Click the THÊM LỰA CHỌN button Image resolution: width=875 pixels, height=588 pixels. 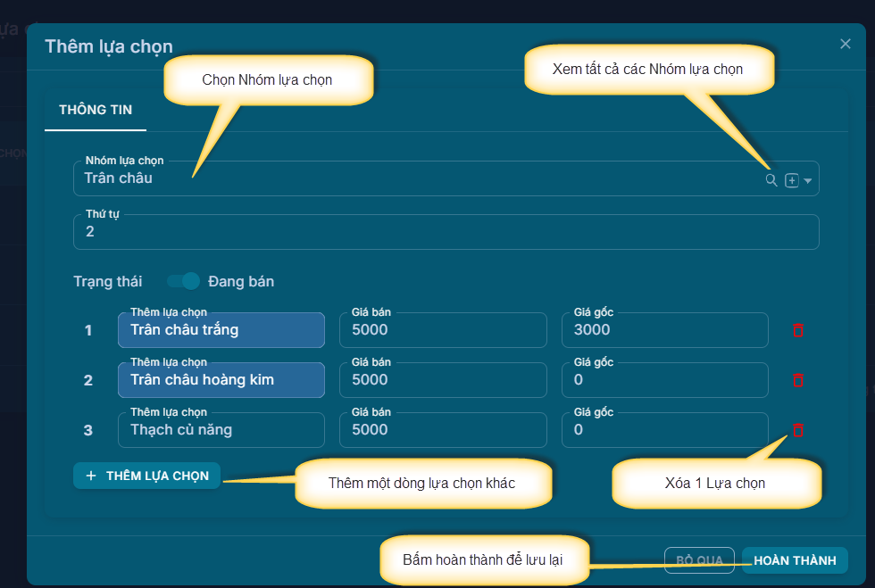(x=146, y=476)
